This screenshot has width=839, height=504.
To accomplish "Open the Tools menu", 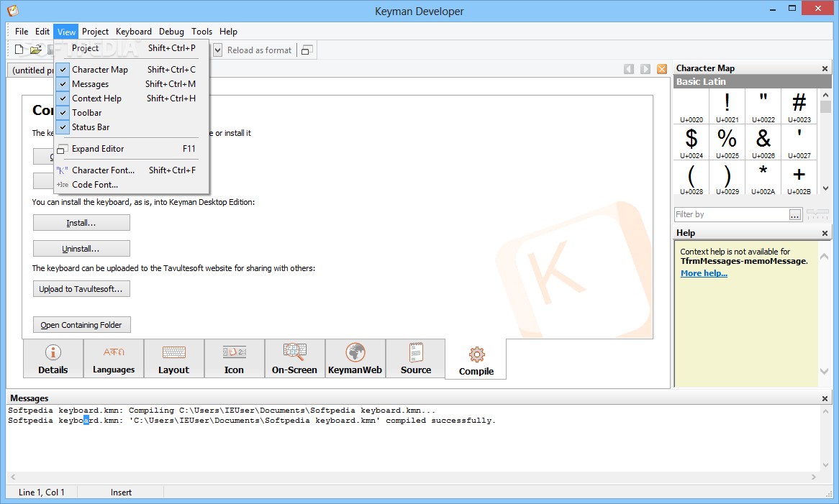I will click(x=201, y=32).
